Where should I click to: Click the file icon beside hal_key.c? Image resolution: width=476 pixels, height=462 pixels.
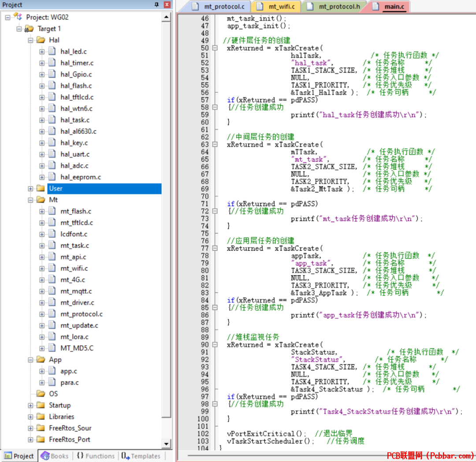coord(52,143)
